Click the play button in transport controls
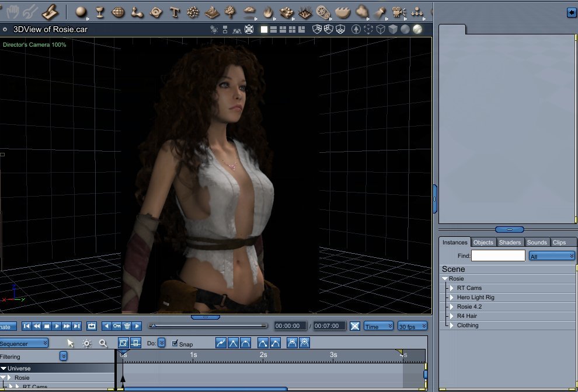The height and width of the screenshot is (392, 578). click(x=57, y=325)
